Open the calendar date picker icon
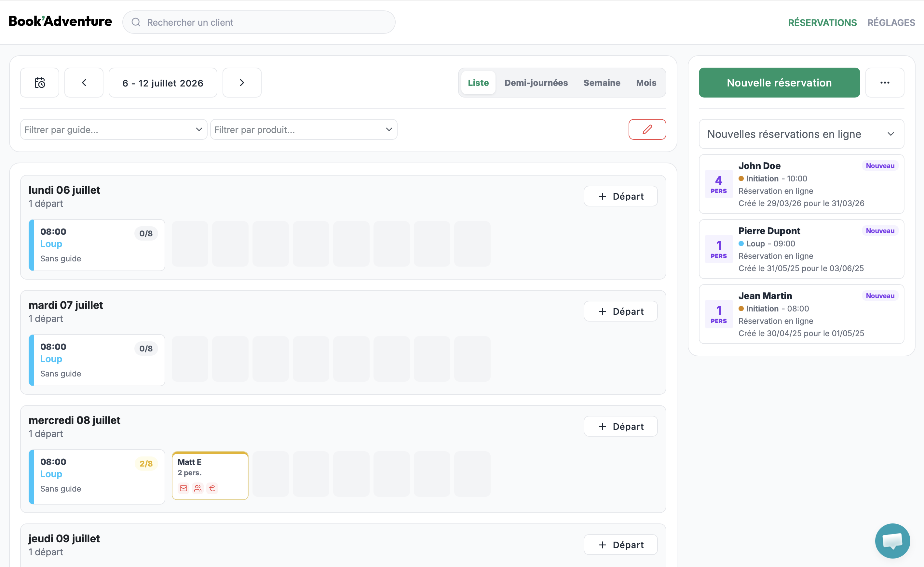Screen dimensions: 924x567 [x=39, y=83]
